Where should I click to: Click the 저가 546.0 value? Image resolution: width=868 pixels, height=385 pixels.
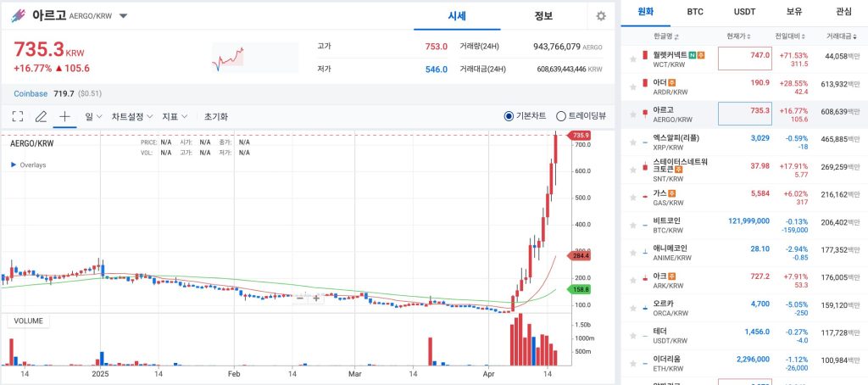click(x=436, y=70)
